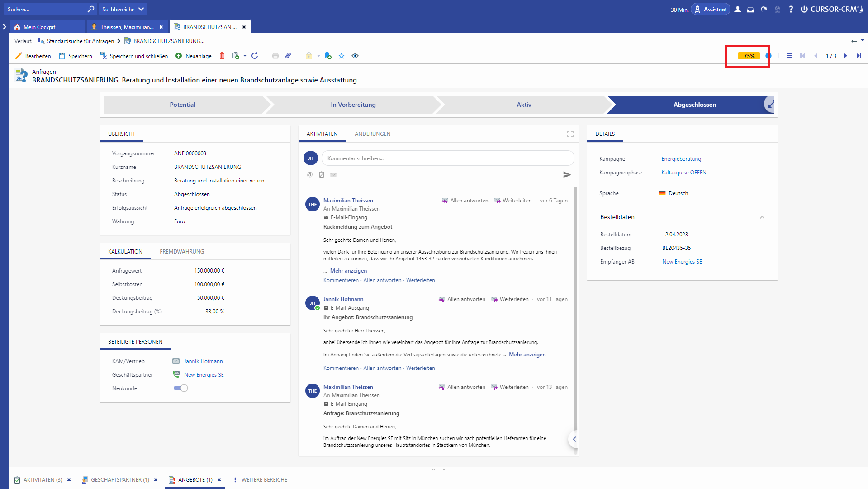
Task: Switch to the ÄNDERUNGEN tab
Action: (x=372, y=134)
